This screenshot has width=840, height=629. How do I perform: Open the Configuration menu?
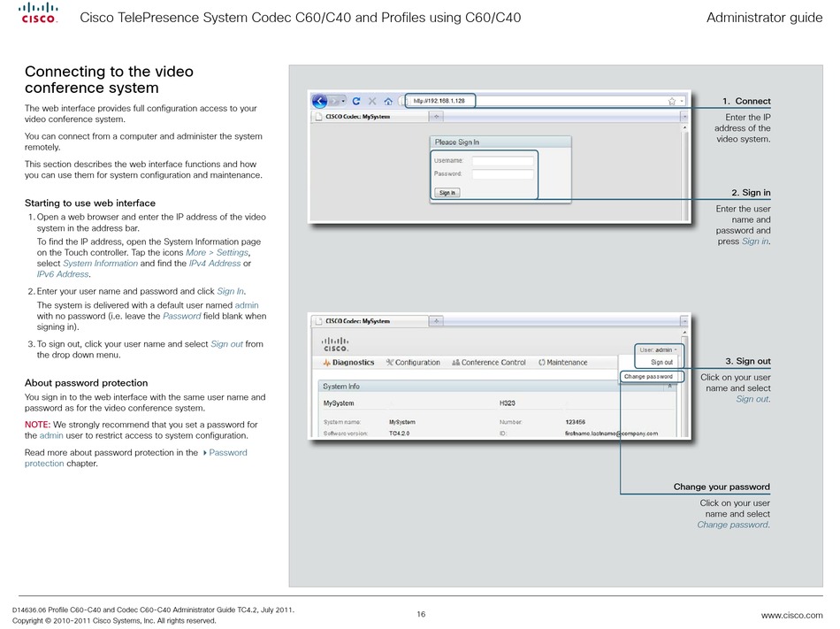click(413, 363)
